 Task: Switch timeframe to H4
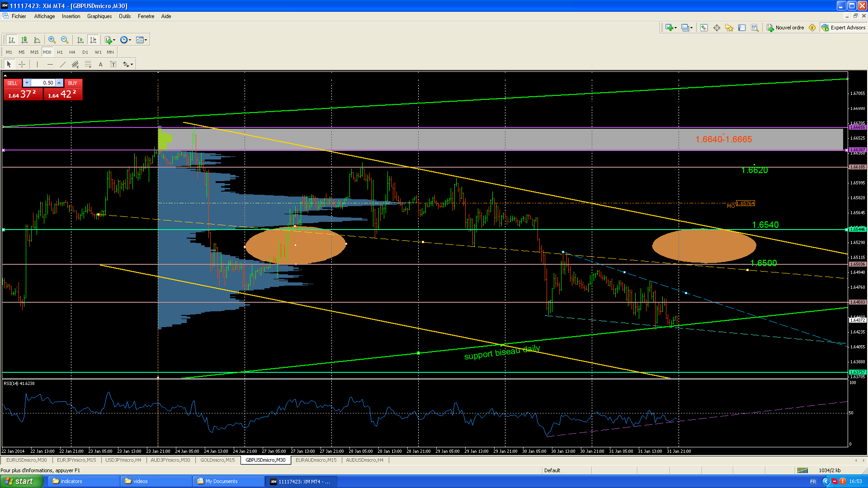[72, 52]
